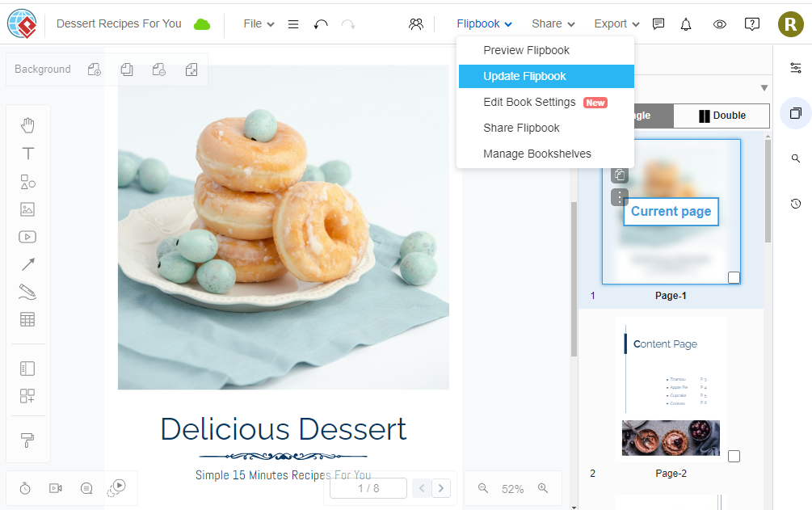The width and height of the screenshot is (812, 510).
Task: Click the Image insert tool
Action: point(27,209)
